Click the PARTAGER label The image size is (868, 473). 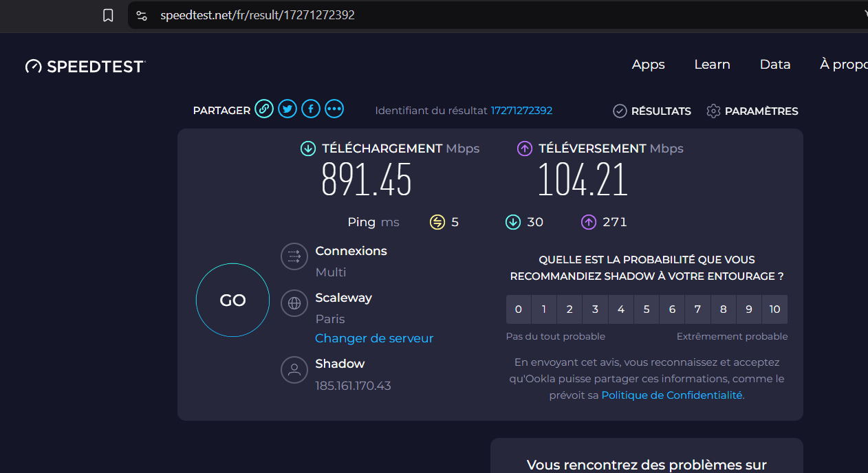tap(221, 111)
